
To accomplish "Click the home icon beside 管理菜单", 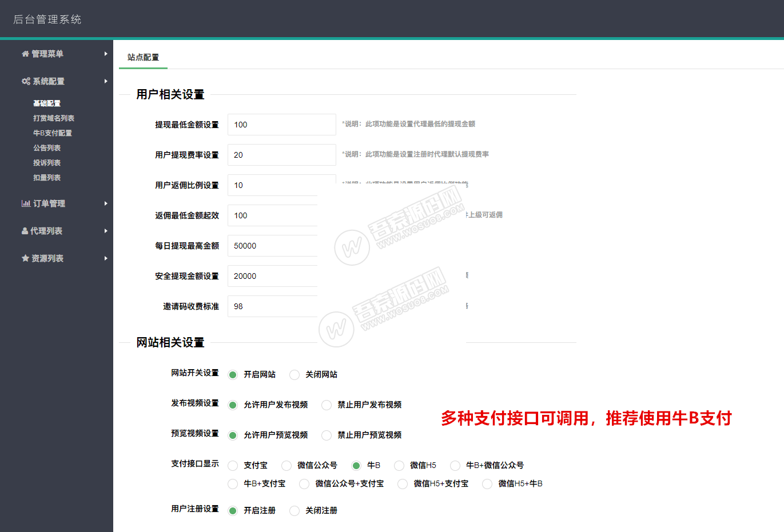I will coord(25,54).
